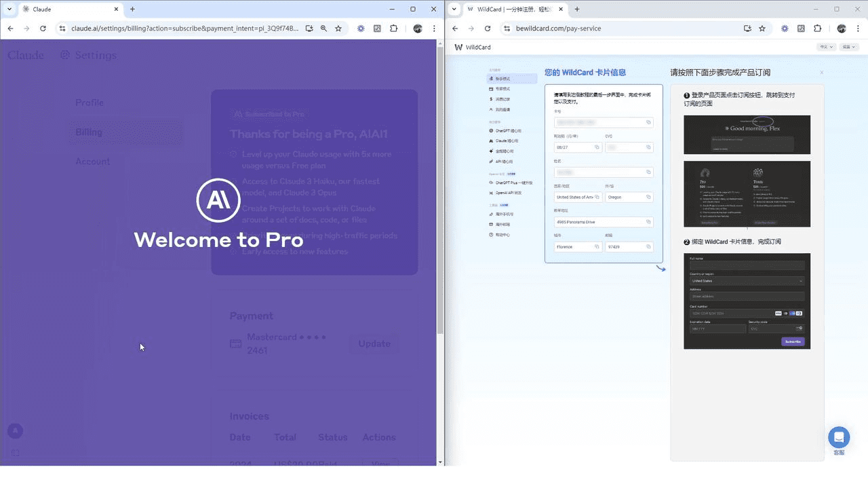The width and height of the screenshot is (868, 488).
Task: Open the Account settings section
Action: point(92,161)
